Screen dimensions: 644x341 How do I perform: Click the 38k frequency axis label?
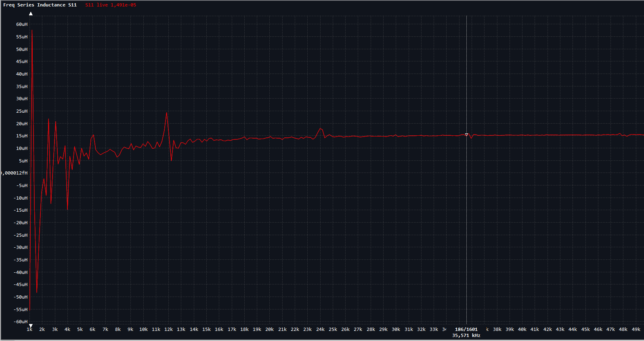coord(497,329)
